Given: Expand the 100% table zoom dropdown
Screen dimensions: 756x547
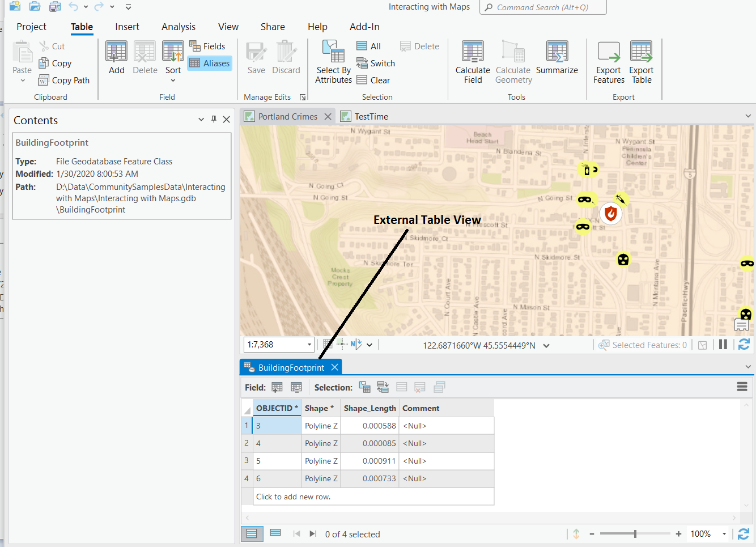Looking at the screenshot, I should (x=724, y=534).
